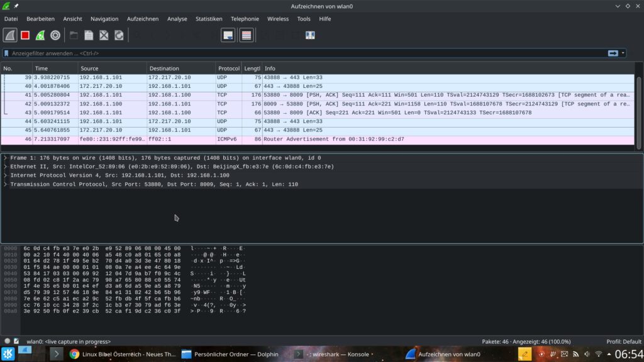Expand the Transmission Control Protocol row

(5, 184)
